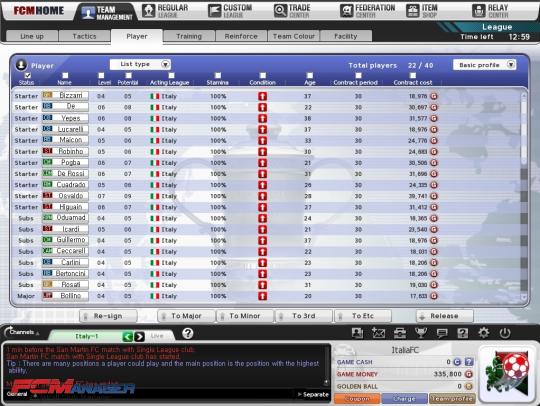Screen dimensions: 540x406
Task: Switch to Line up tab
Action: (x=32, y=36)
